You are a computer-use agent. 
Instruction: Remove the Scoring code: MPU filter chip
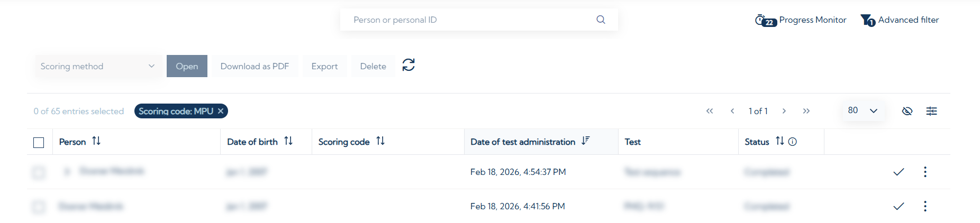[x=221, y=111]
